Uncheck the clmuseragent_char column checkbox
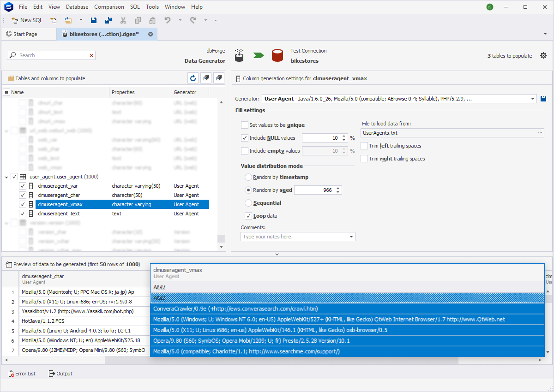554x392 pixels. [23, 195]
